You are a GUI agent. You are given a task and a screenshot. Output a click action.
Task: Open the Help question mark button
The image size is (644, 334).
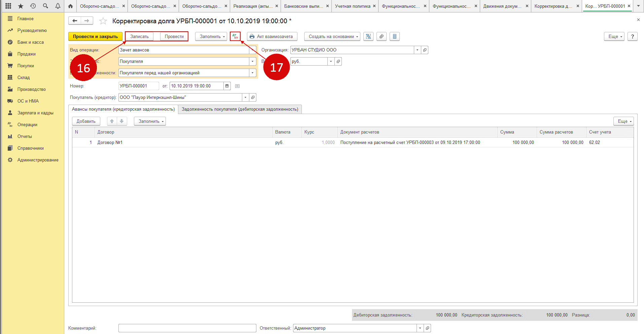click(x=633, y=36)
